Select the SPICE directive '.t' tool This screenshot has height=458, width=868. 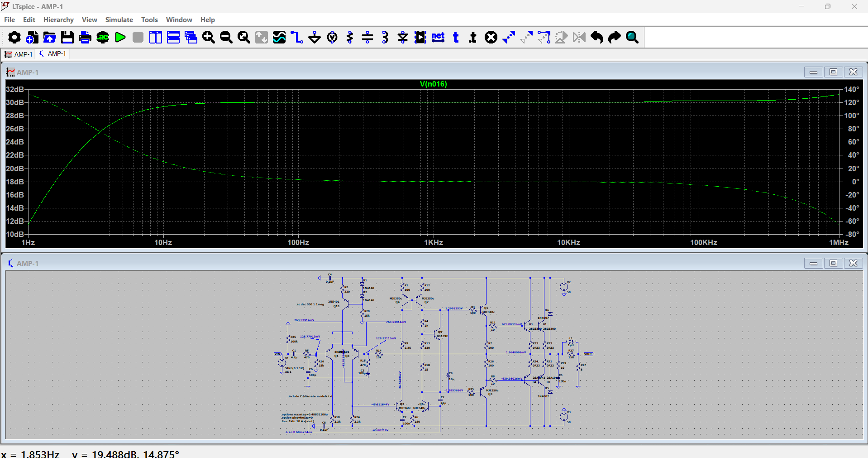pos(473,37)
